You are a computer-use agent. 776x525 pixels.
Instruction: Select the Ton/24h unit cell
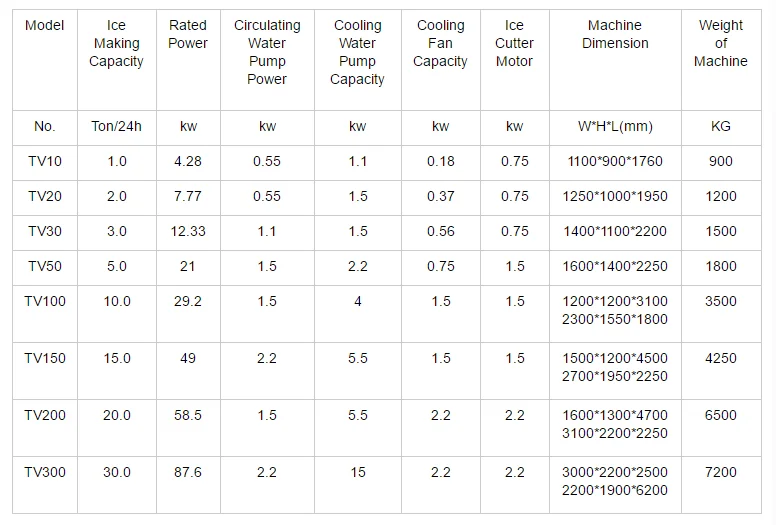point(116,127)
